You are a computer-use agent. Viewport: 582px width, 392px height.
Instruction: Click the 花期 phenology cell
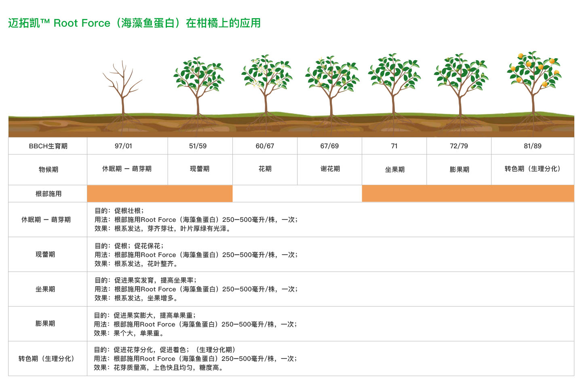pyautogui.click(x=265, y=169)
